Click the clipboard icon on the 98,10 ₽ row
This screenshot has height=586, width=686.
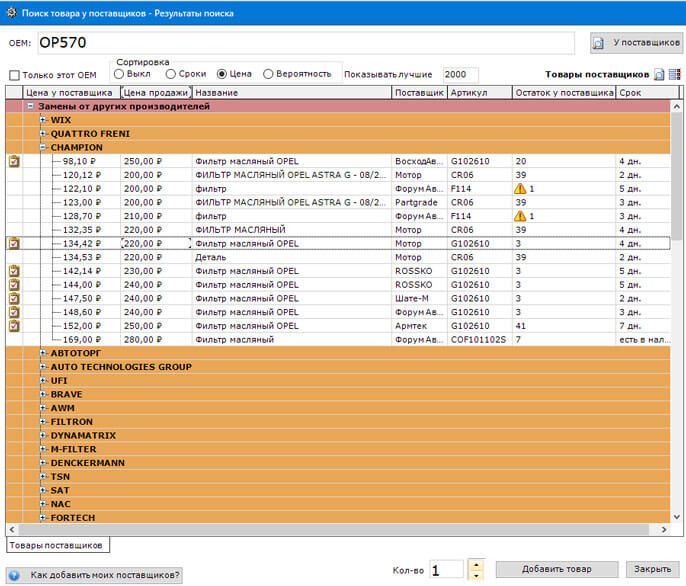click(x=14, y=161)
